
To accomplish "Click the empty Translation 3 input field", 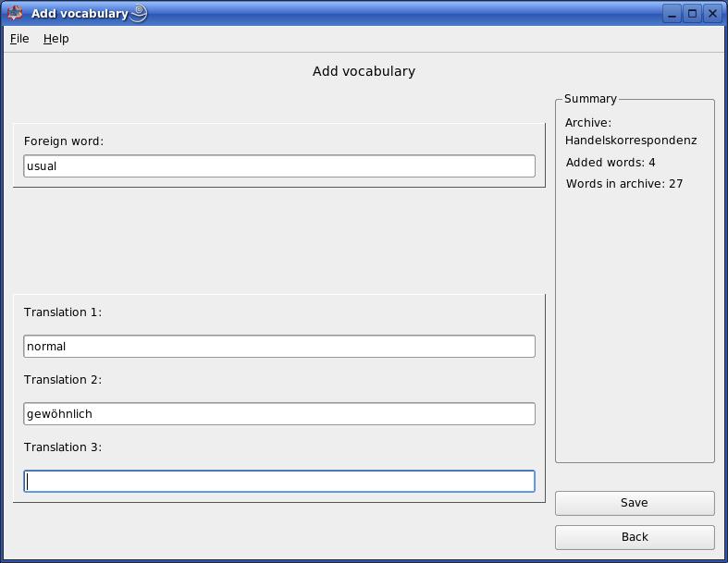I will coord(279,482).
